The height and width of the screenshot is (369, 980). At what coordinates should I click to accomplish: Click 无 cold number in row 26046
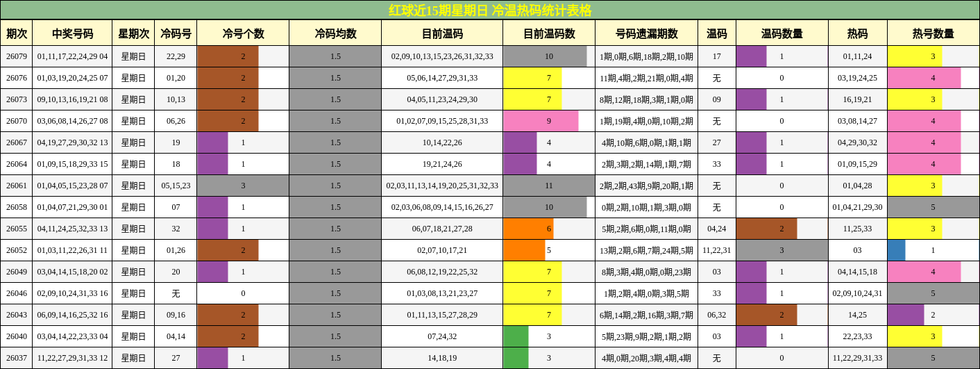176,293
